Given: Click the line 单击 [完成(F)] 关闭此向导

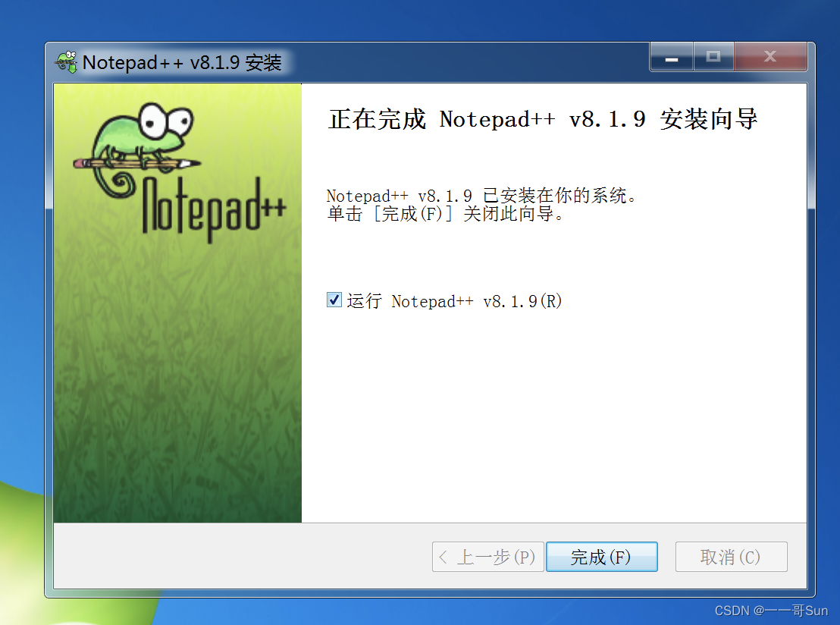Looking at the screenshot, I should pos(445,214).
